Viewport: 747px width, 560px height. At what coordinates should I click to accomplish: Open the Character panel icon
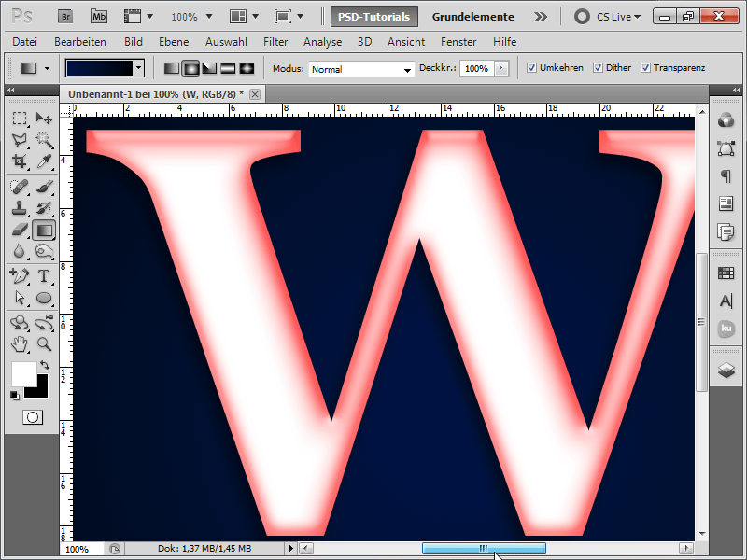(726, 301)
